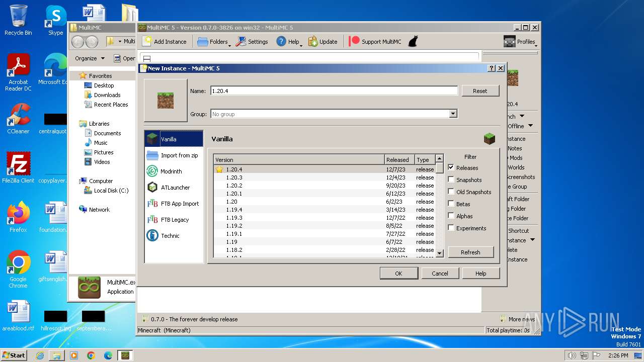This screenshot has height=362, width=644.
Task: Click Help button in dialog footer
Action: click(x=480, y=274)
